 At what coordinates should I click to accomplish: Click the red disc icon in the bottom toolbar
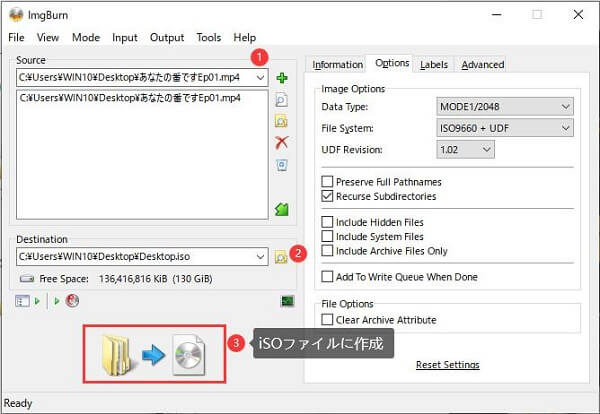(72, 301)
